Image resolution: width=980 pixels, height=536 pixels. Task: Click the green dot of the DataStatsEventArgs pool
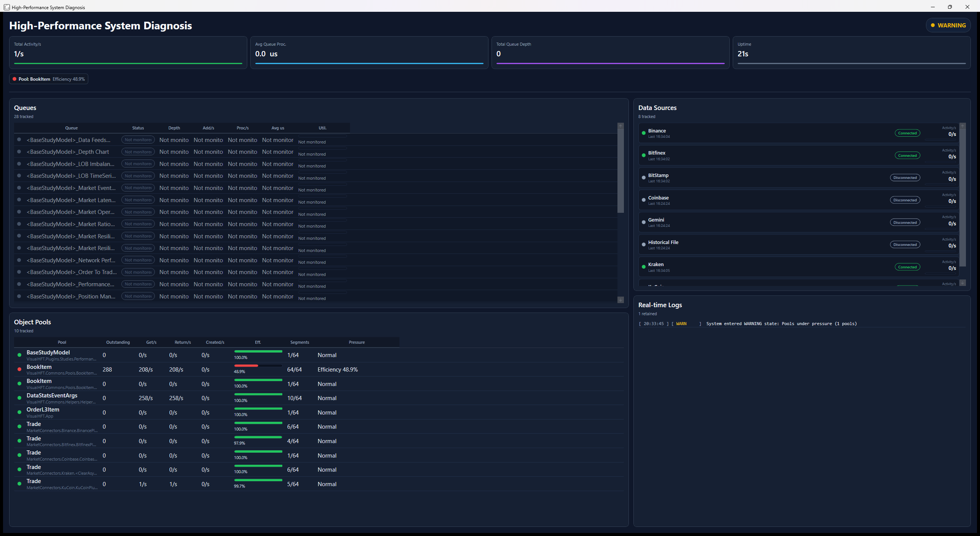click(x=19, y=398)
